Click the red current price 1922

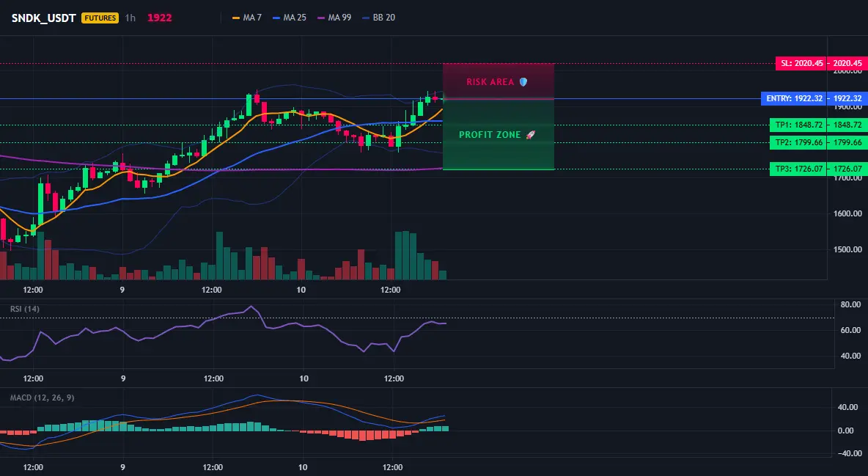coord(159,18)
